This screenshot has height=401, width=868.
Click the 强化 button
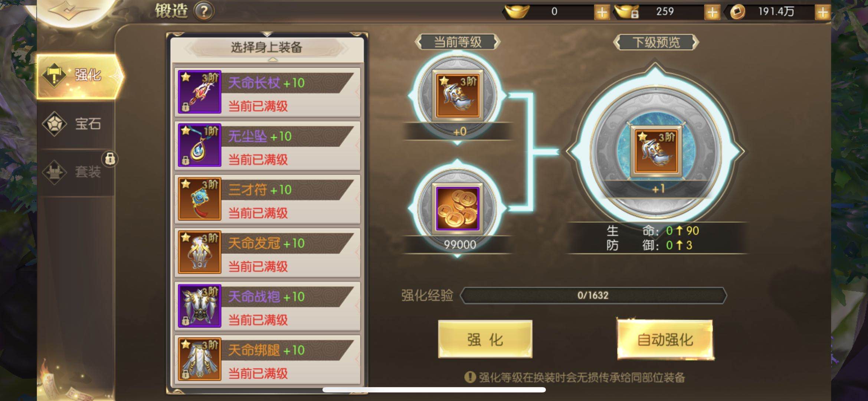[485, 339]
